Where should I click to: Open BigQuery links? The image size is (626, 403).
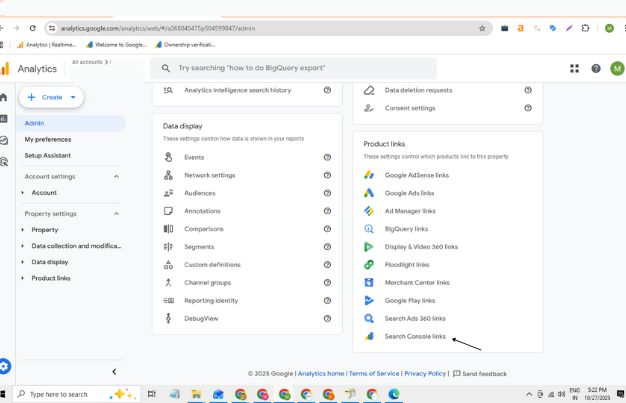click(x=406, y=229)
